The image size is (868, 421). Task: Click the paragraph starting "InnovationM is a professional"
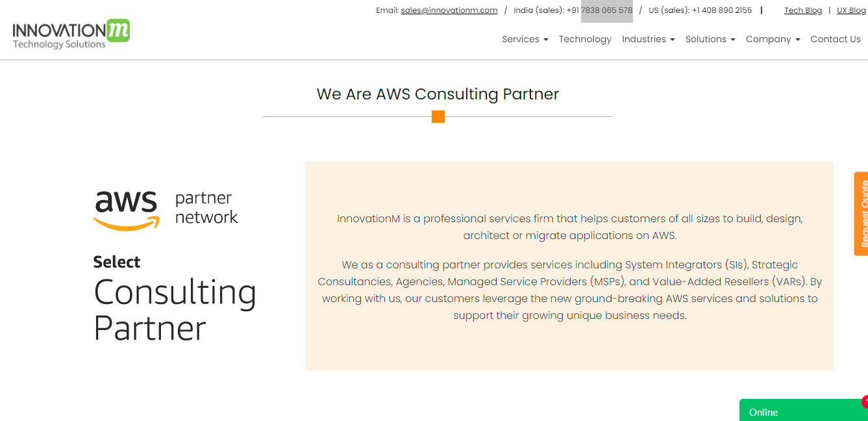coord(569,227)
